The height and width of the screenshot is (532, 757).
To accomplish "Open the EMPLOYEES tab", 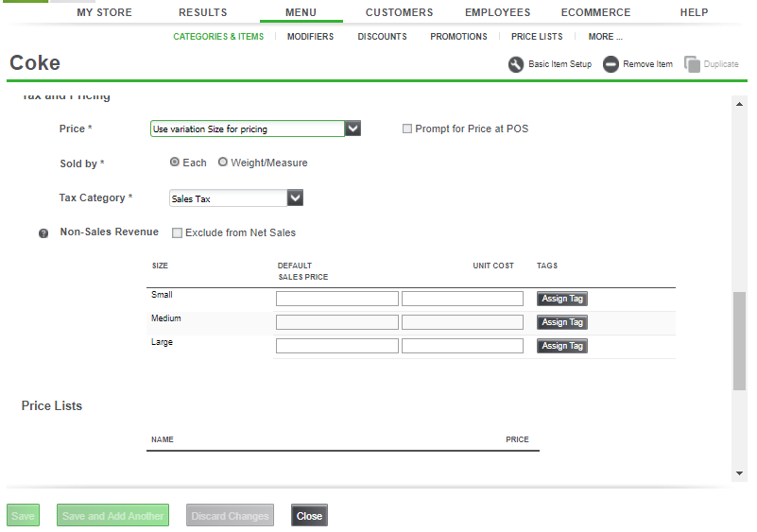I will (498, 12).
